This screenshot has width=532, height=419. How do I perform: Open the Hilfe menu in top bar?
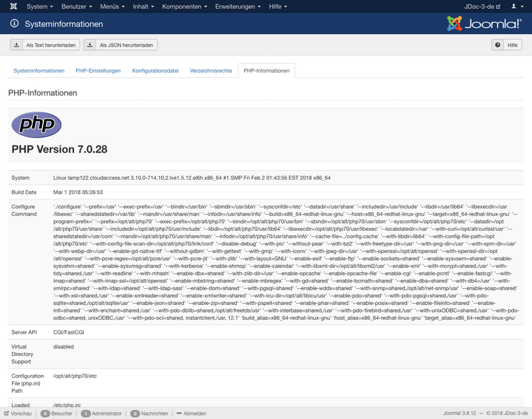tap(278, 6)
